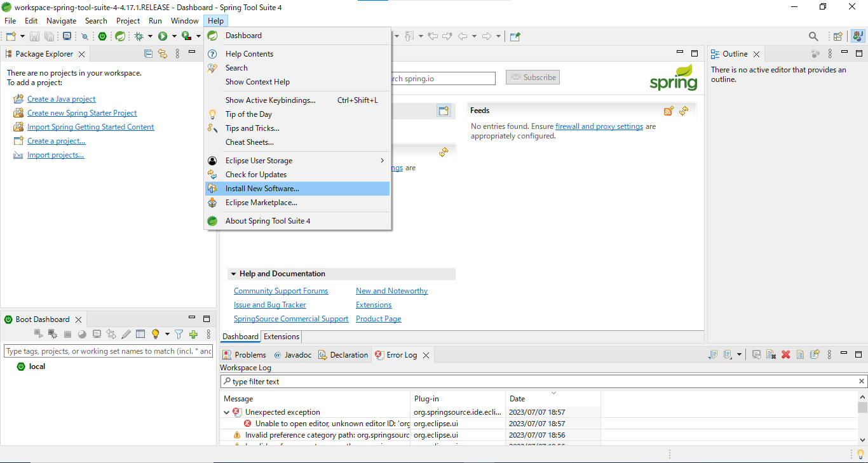Click the Subscribe button
Screen dimensions: 868x463
coord(532,77)
